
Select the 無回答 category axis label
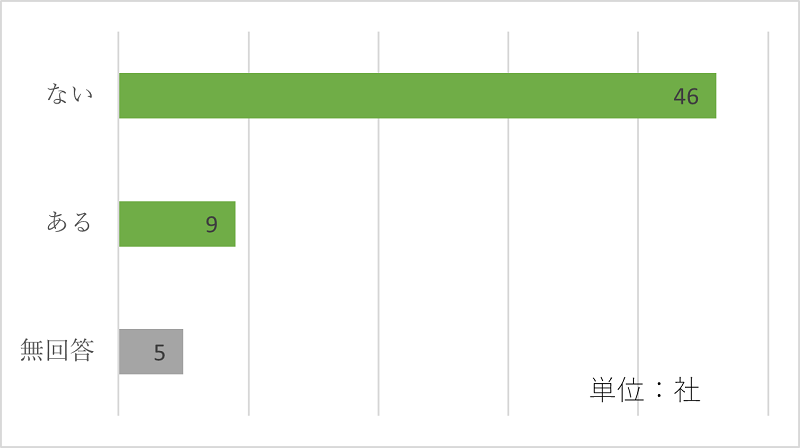coord(57,350)
